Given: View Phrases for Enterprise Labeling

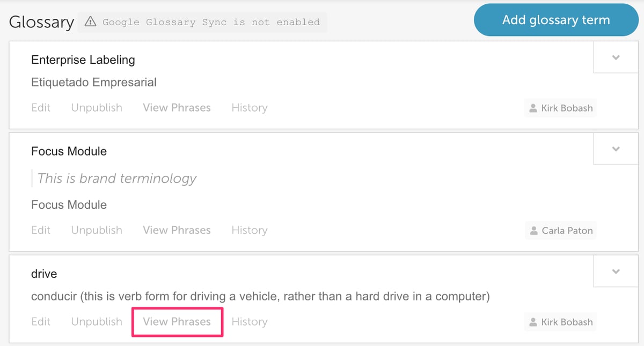Looking at the screenshot, I should [x=177, y=108].
